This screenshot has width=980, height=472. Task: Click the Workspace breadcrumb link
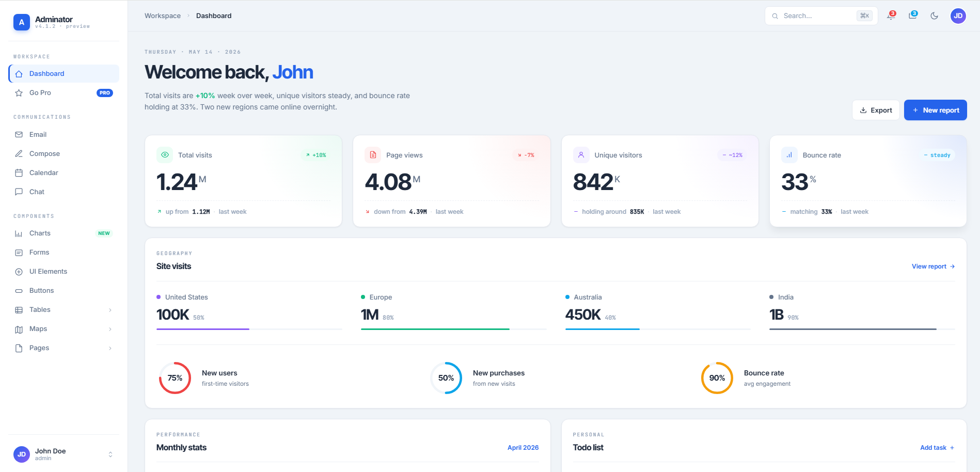click(x=163, y=16)
